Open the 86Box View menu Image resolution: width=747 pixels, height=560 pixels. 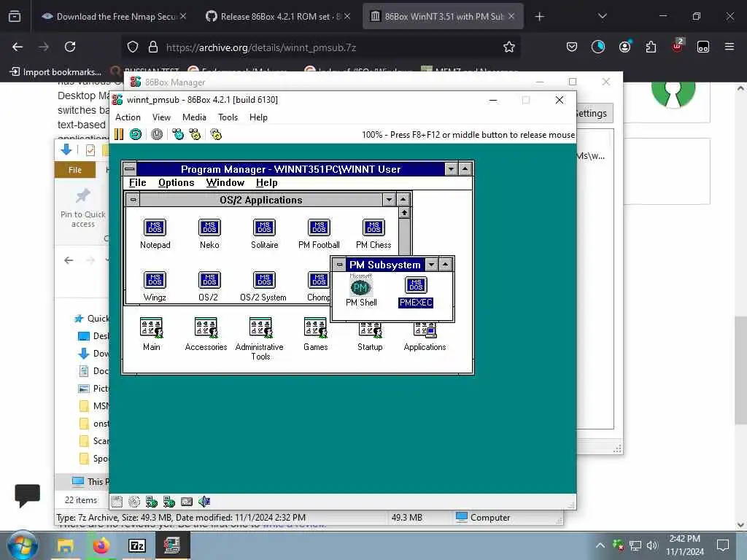161,117
